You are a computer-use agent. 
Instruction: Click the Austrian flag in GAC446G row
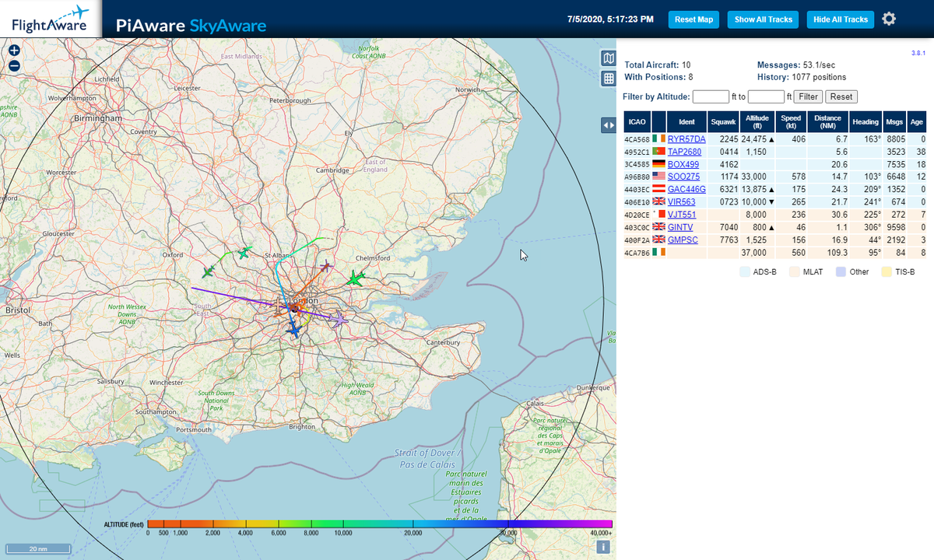point(658,189)
